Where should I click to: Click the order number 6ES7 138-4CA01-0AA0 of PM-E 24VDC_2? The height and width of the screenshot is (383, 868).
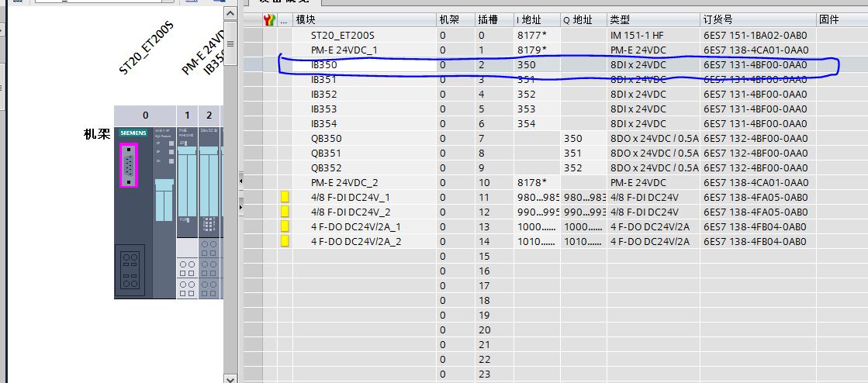pyautogui.click(x=758, y=183)
